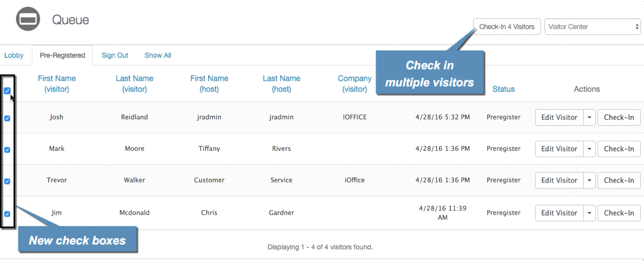The width and height of the screenshot is (644, 261).
Task: Open Edit Visitor dropdown arrow for Trevor
Action: click(x=589, y=180)
